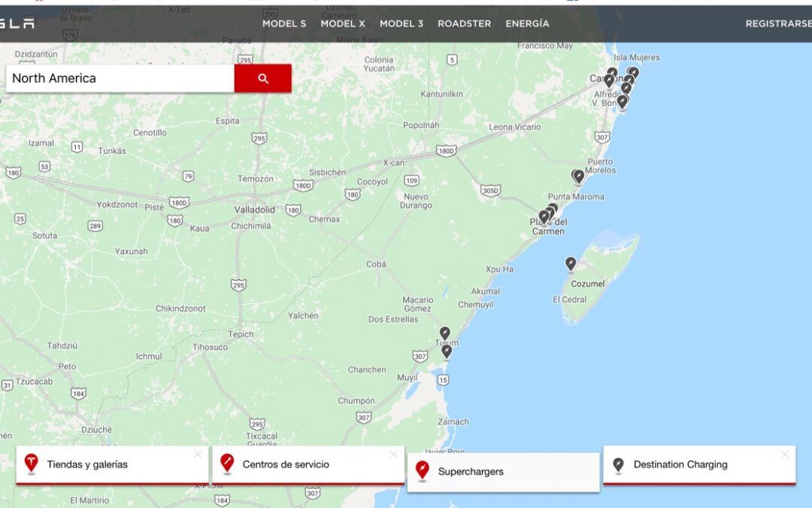Viewport: 812px width, 508px height.
Task: Select the charger pin over Cancún label
Action: point(609,81)
